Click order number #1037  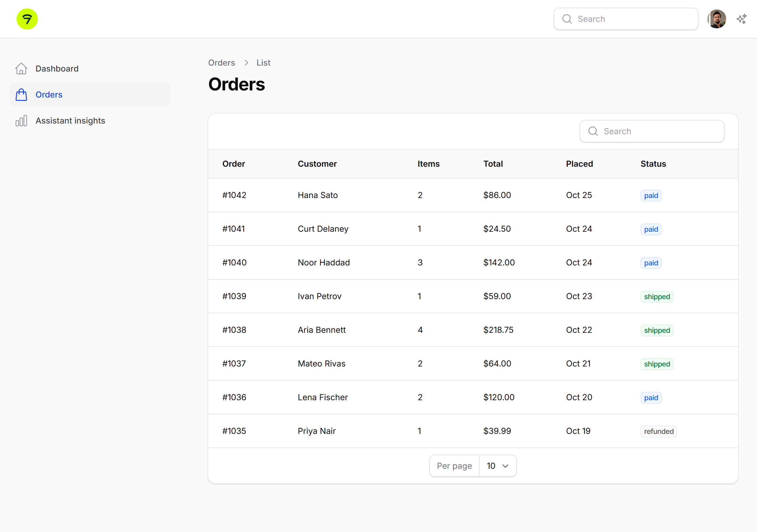pos(234,364)
